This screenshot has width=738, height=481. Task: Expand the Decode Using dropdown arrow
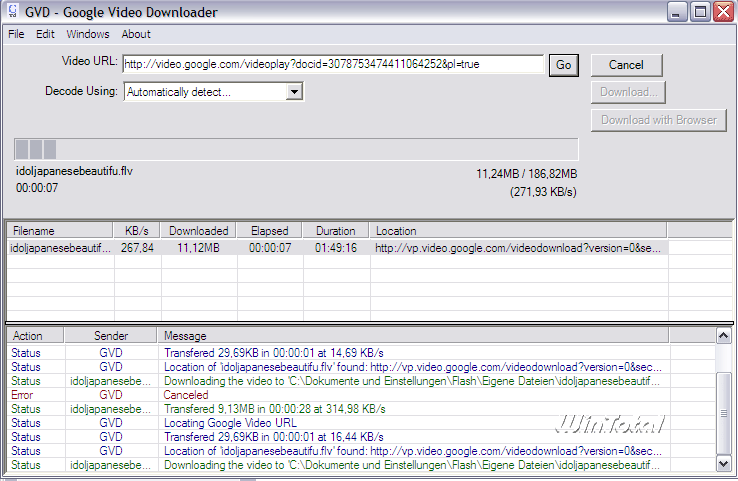click(x=294, y=91)
